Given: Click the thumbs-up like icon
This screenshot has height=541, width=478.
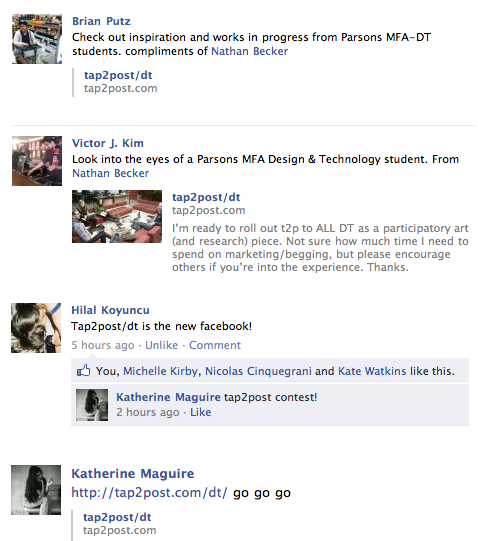Looking at the screenshot, I should click(x=83, y=371).
